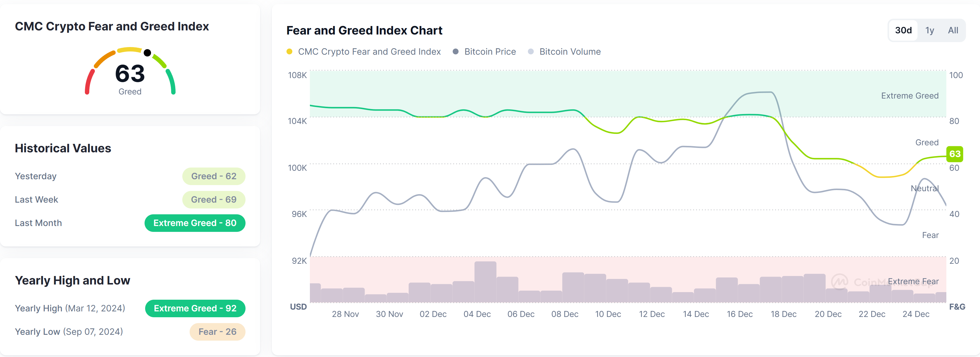Switch chart range to 30d
The image size is (980, 357).
903,30
